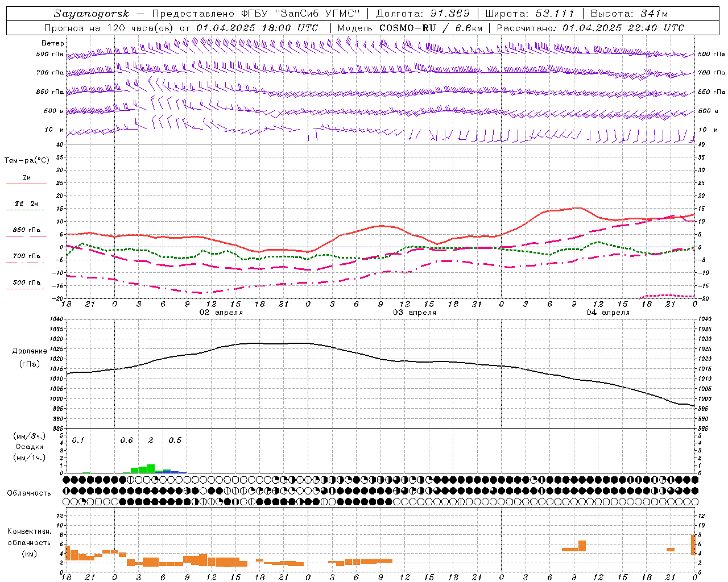The image size is (728, 582).
Task: Click the 02 апреля date label
Action: 221,313
